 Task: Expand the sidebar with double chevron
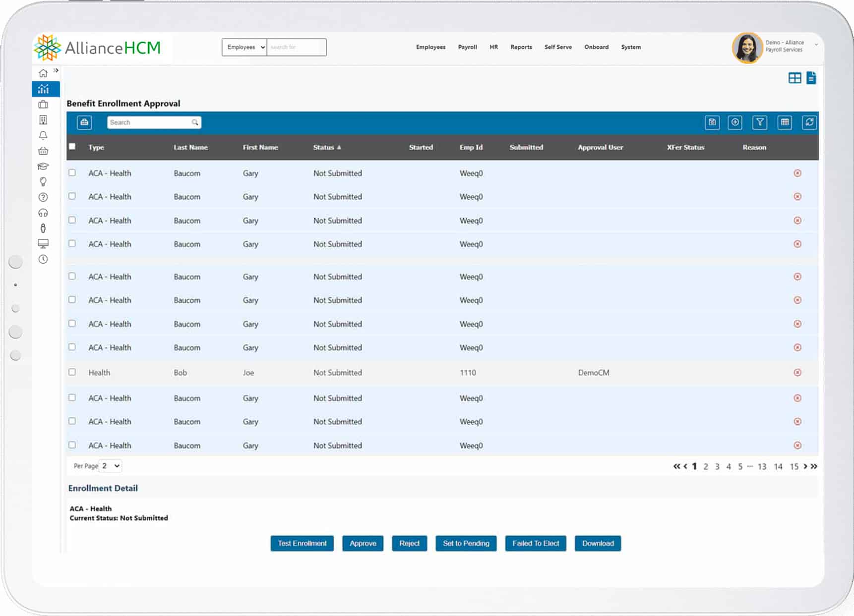[56, 70]
